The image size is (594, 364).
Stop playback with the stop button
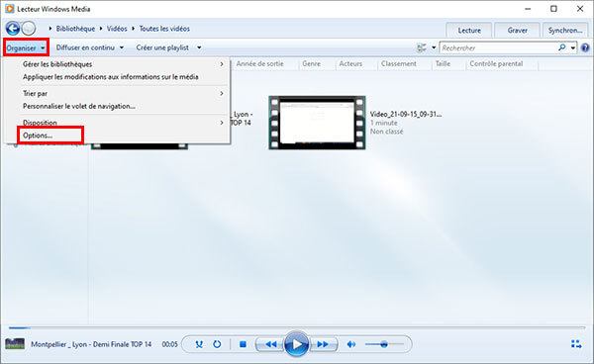point(244,344)
